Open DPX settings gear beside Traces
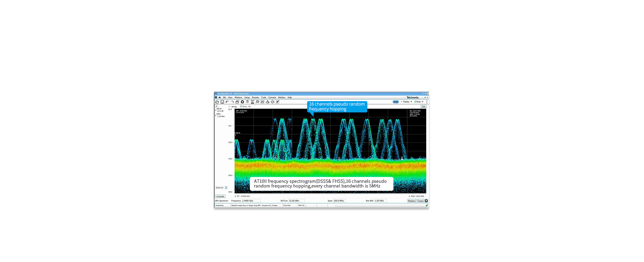Image resolution: width=644 pixels, height=262 pixels. 426,201
